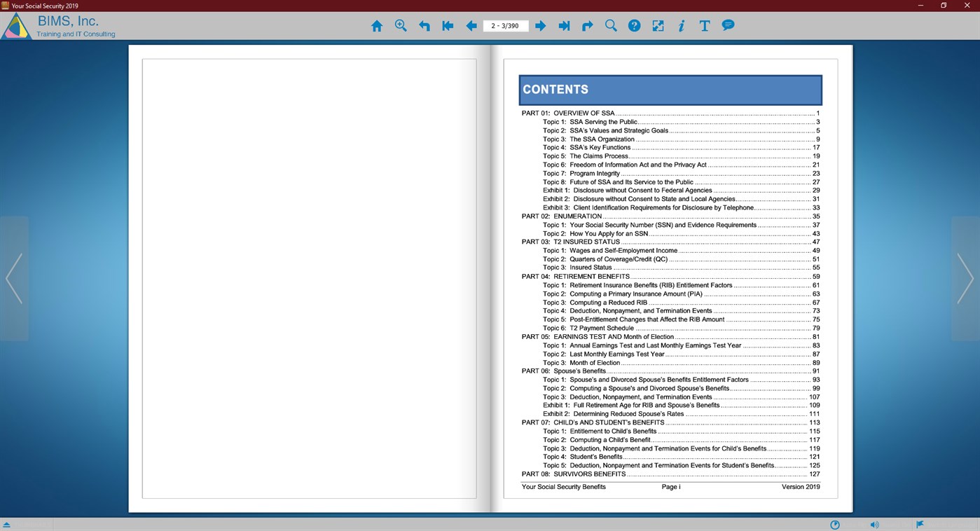The height and width of the screenshot is (531, 980).
Task: Click the Zoom In magnifier icon
Action: (x=401, y=26)
